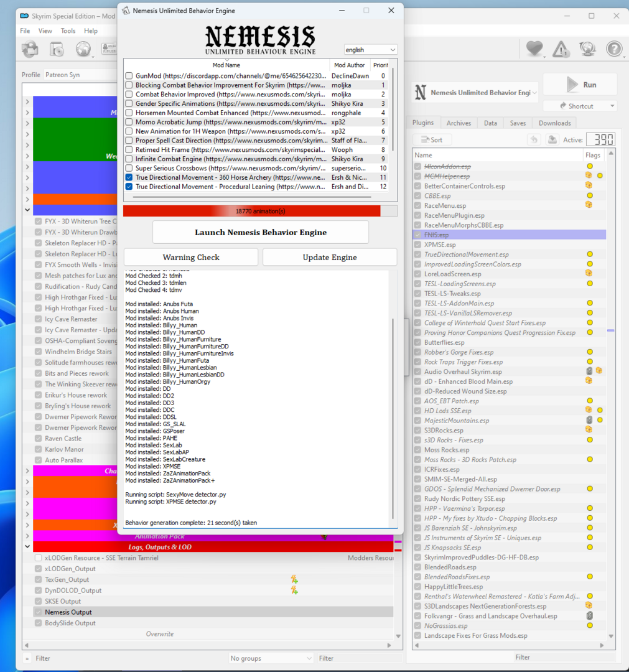Viewport: 629px width, 672px height.
Task: Click the lightning flag icon on DynDOLOD_Output
Action: click(294, 590)
